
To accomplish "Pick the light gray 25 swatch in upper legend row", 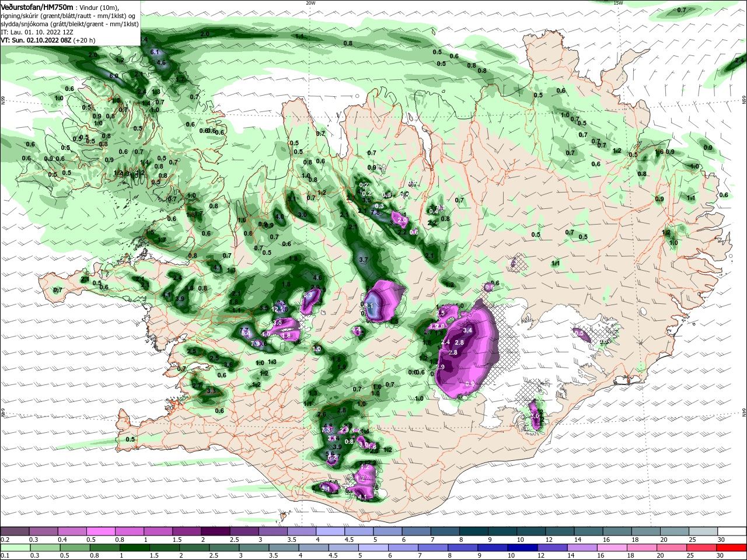I will click(x=703, y=531).
